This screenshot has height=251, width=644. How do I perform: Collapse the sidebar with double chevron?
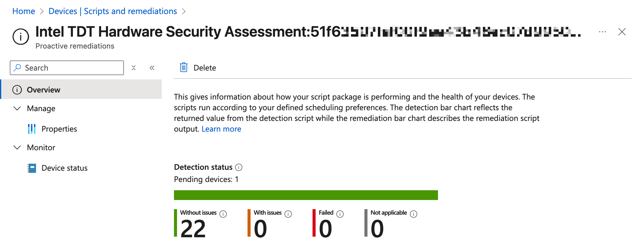[x=152, y=68]
